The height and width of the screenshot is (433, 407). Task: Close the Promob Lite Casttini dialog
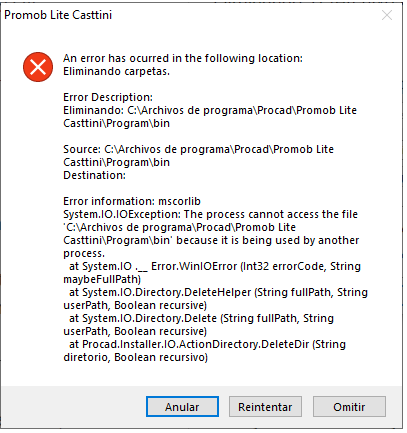tap(387, 15)
